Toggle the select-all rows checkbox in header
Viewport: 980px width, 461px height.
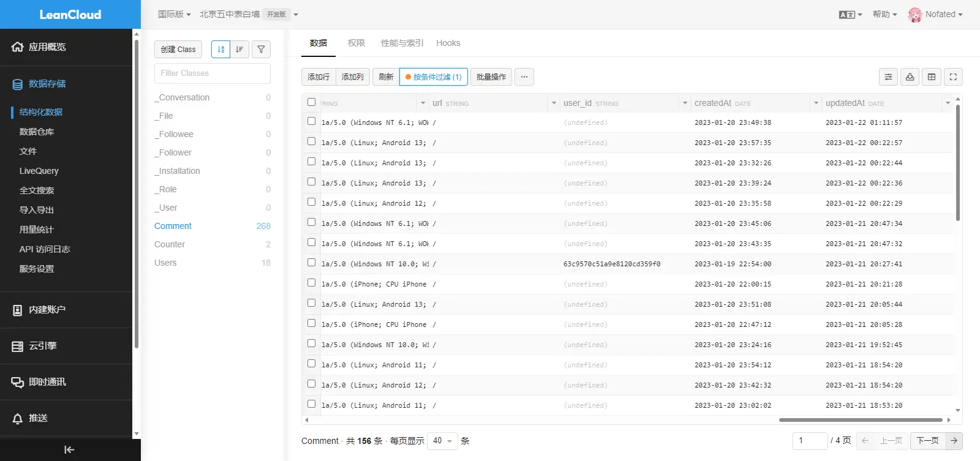[x=311, y=102]
